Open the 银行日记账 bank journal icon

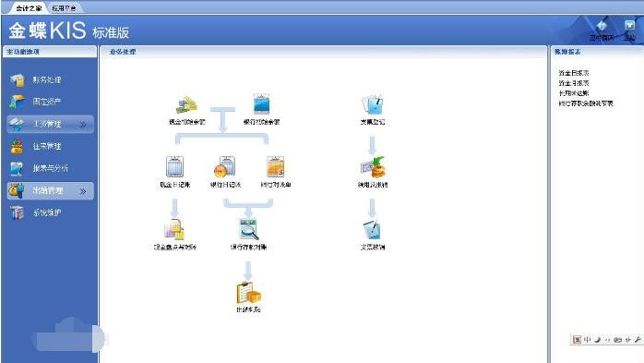coord(224,166)
